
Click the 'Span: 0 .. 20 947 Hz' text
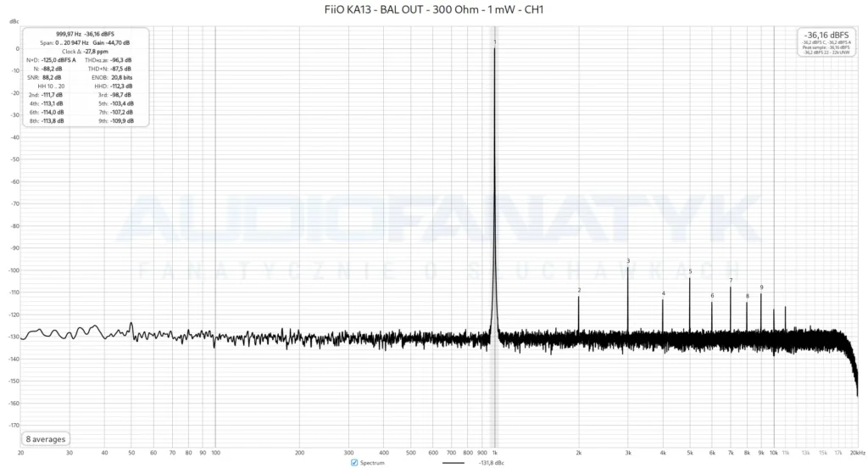pyautogui.click(x=64, y=42)
